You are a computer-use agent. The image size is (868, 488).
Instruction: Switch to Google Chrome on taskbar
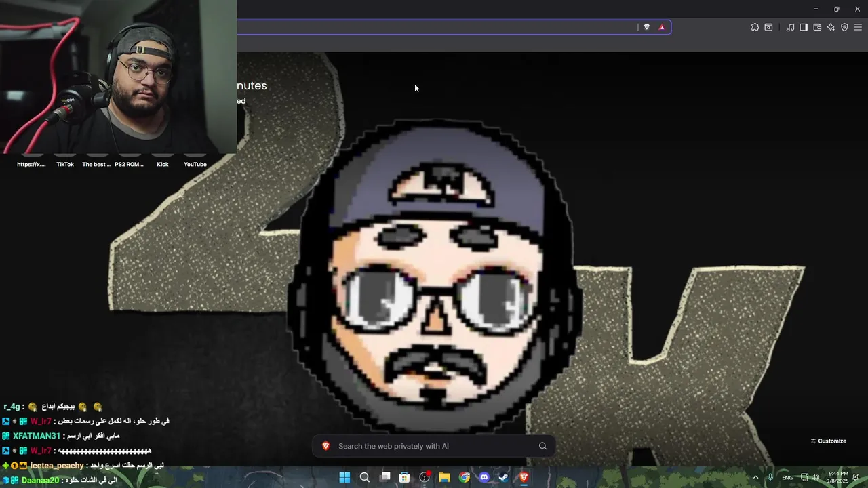[465, 477]
